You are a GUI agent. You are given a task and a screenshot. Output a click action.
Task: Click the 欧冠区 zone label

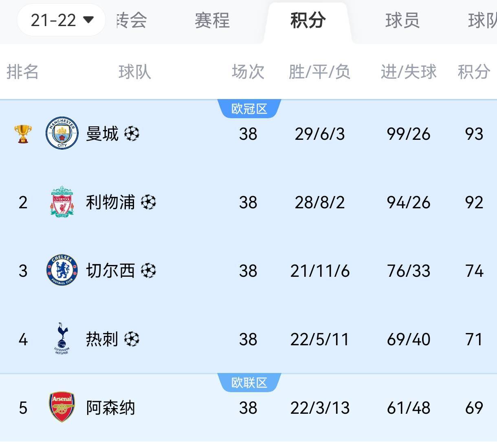click(x=249, y=109)
